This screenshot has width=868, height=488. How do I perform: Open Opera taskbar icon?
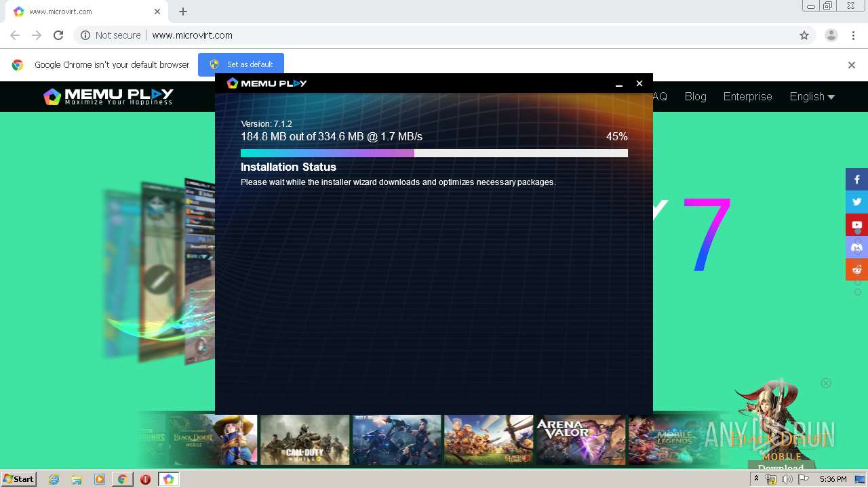(x=145, y=479)
